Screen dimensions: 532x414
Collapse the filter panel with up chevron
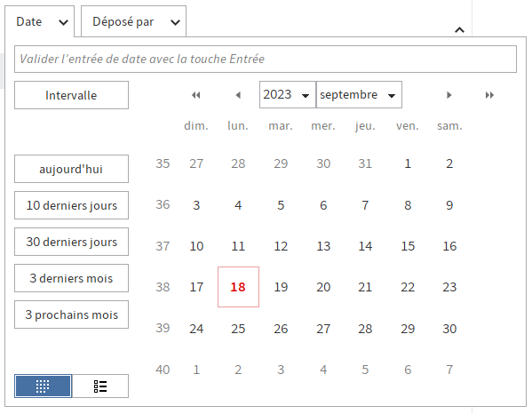pyautogui.click(x=459, y=30)
